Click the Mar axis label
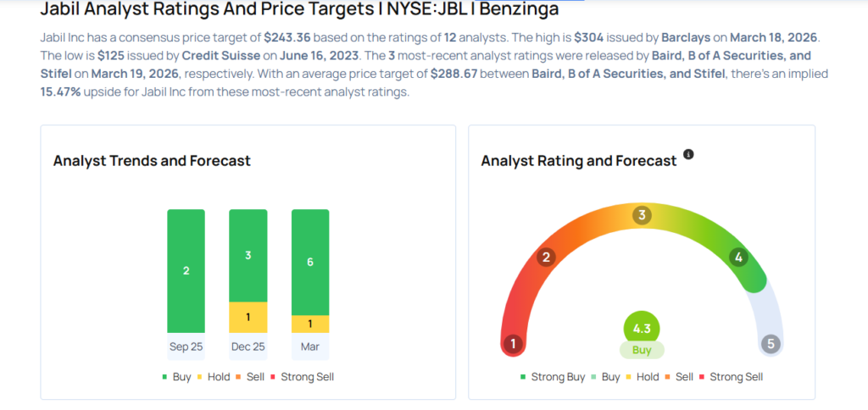Image resolution: width=868 pixels, height=410 pixels. click(x=310, y=346)
